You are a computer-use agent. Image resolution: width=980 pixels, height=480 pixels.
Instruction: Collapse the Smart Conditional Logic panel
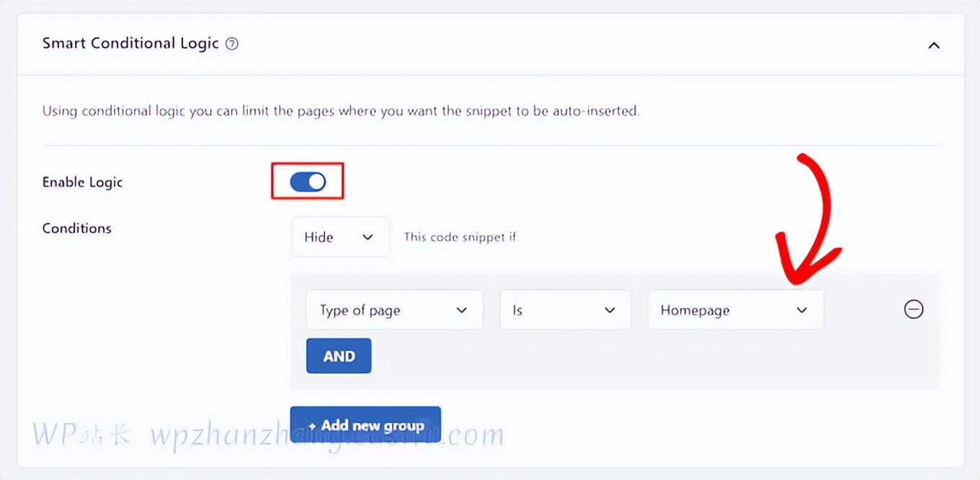coord(934,45)
